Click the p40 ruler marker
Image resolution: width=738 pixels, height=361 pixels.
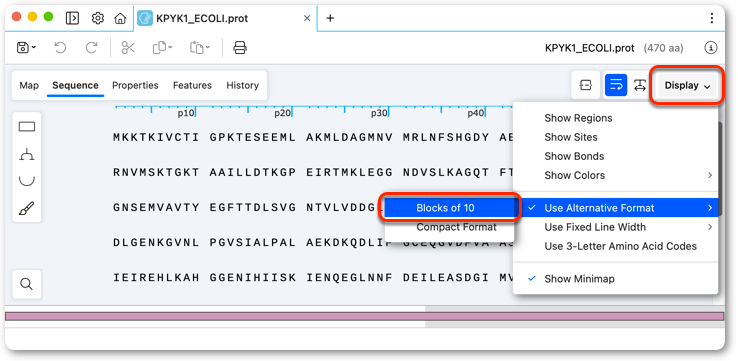point(476,113)
